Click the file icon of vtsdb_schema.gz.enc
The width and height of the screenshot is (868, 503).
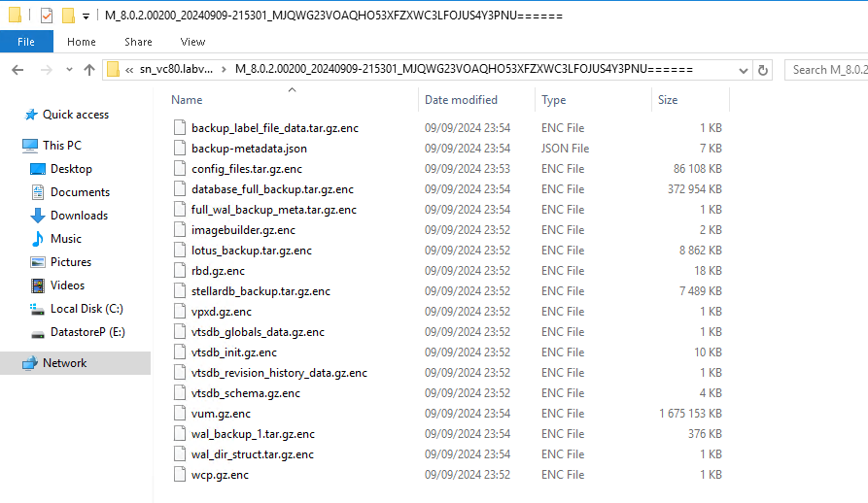tap(180, 393)
